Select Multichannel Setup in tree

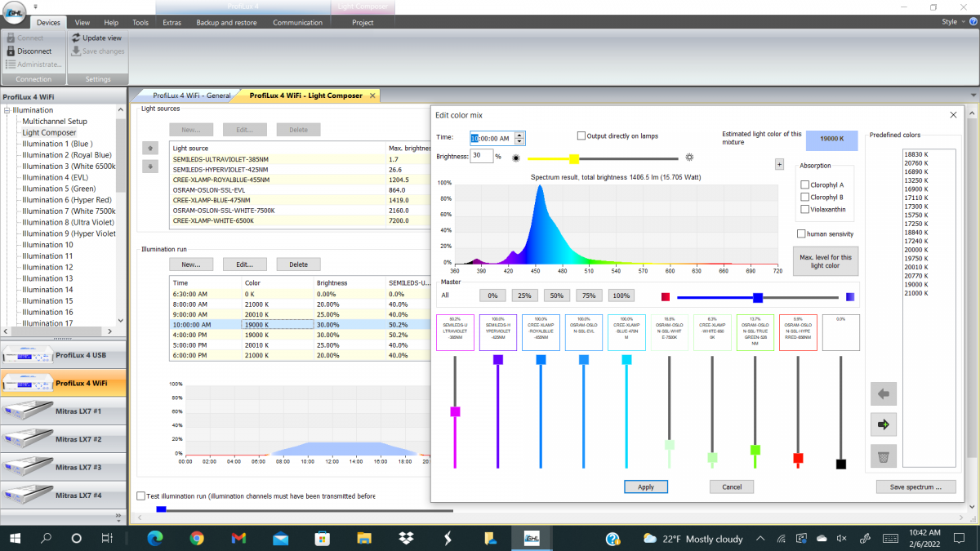pyautogui.click(x=55, y=121)
